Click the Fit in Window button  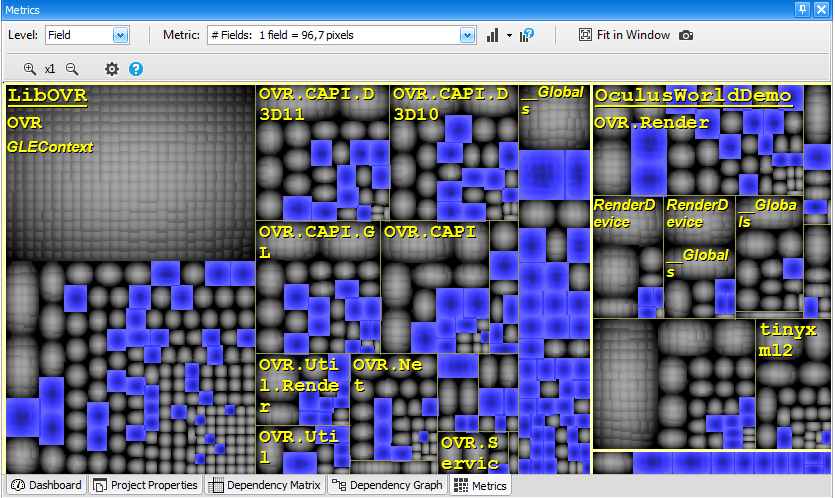pyautogui.click(x=624, y=35)
